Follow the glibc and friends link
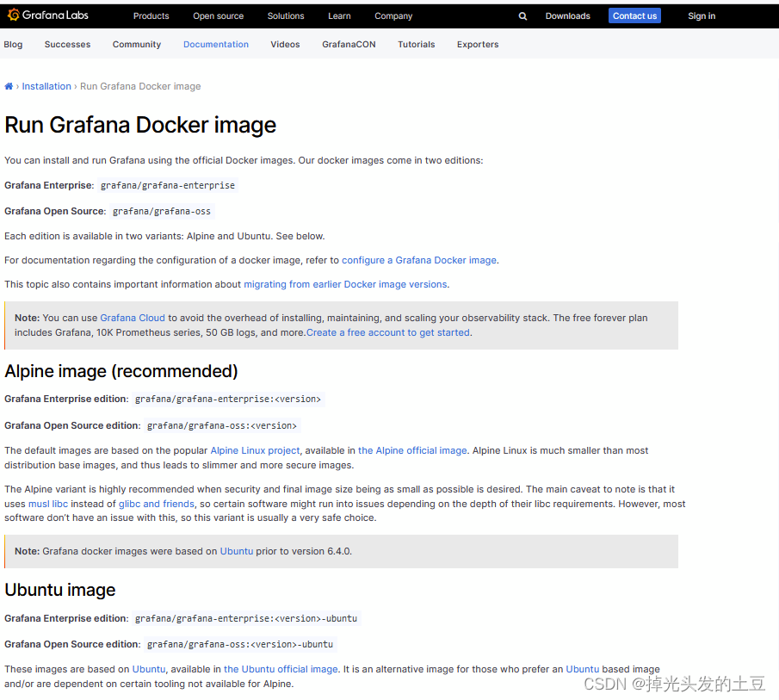Viewport: 779px width, 700px height. (157, 504)
